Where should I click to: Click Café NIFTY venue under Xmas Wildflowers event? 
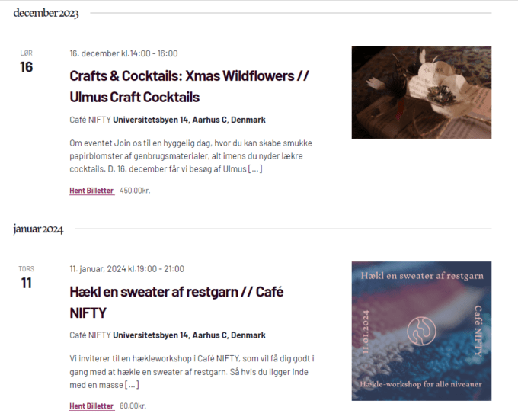[x=90, y=120]
